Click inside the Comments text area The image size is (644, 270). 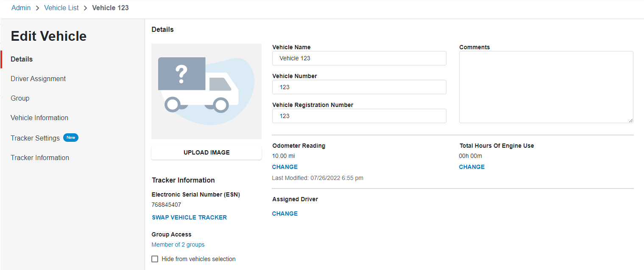546,87
